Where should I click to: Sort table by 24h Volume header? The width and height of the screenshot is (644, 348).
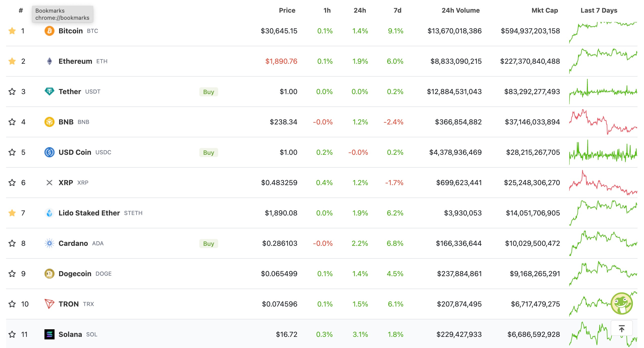click(461, 10)
